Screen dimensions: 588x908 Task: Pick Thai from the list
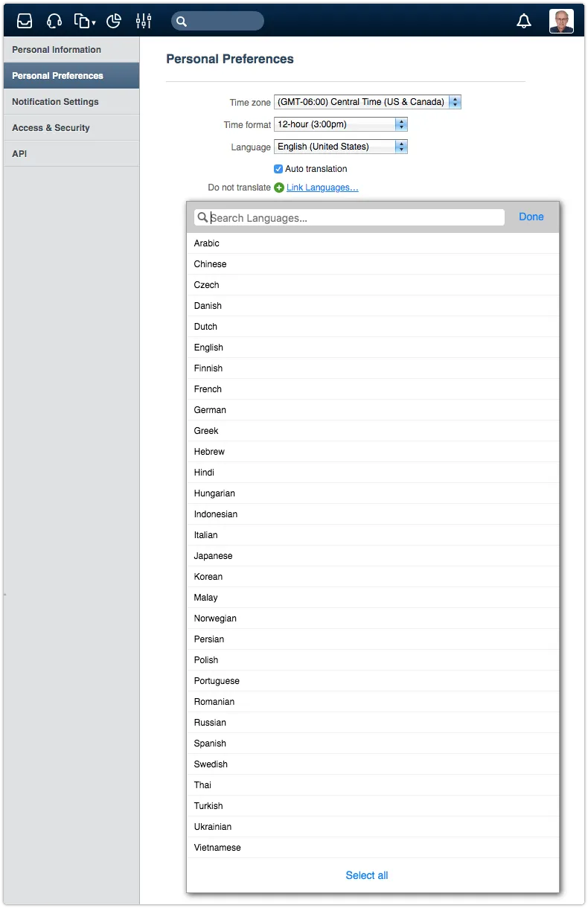point(373,785)
